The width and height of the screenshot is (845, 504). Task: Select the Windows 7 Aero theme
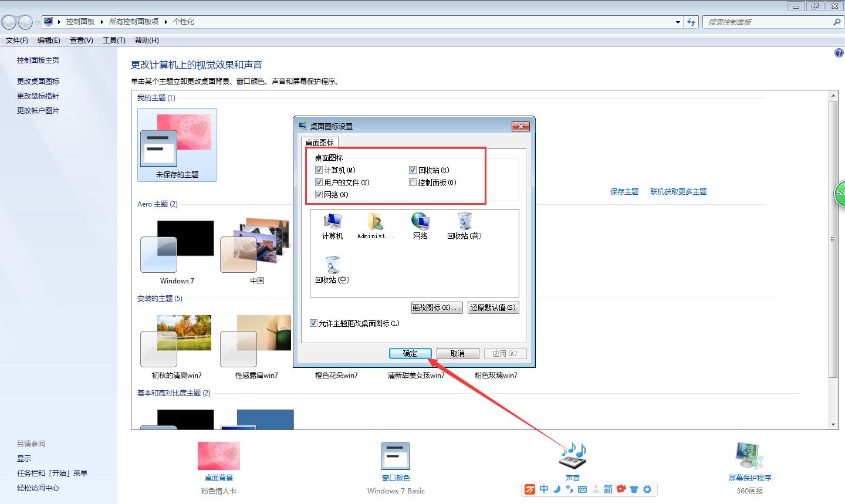click(x=177, y=252)
